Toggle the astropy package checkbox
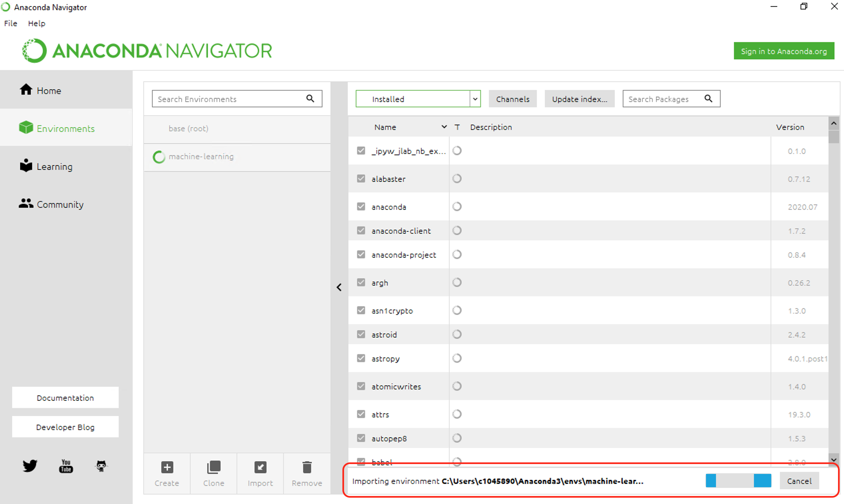The height and width of the screenshot is (504, 844). coord(361,358)
